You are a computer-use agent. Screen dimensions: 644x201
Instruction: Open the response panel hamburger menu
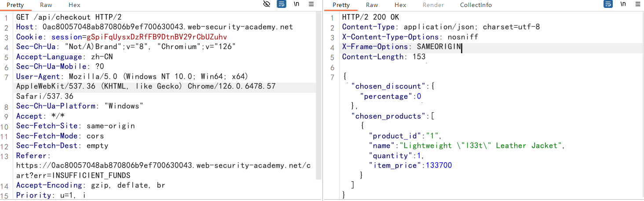click(637, 4)
